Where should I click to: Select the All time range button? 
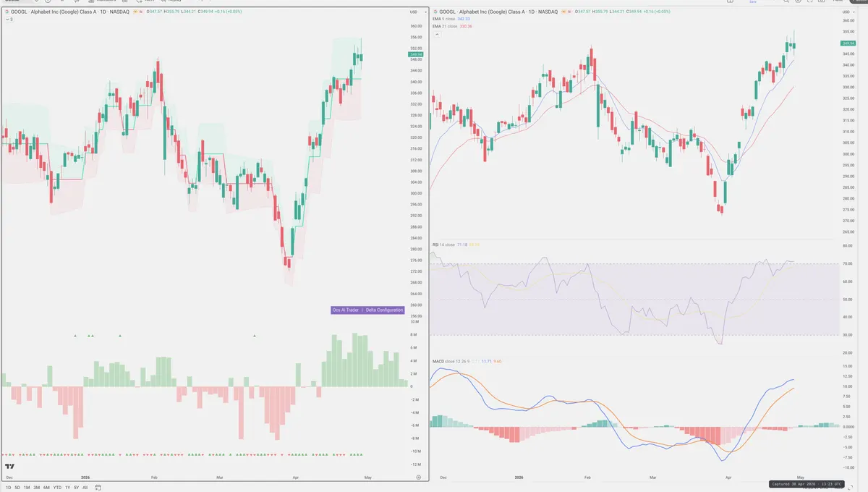(x=85, y=488)
